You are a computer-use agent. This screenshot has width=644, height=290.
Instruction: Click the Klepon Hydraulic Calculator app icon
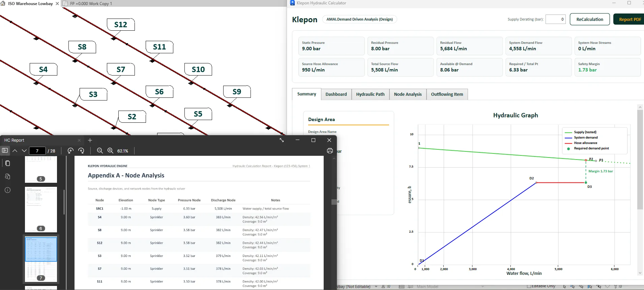pos(292,3)
